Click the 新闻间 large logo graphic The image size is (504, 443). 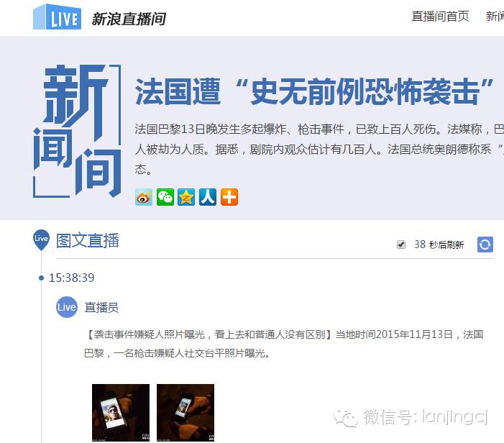tap(77, 131)
